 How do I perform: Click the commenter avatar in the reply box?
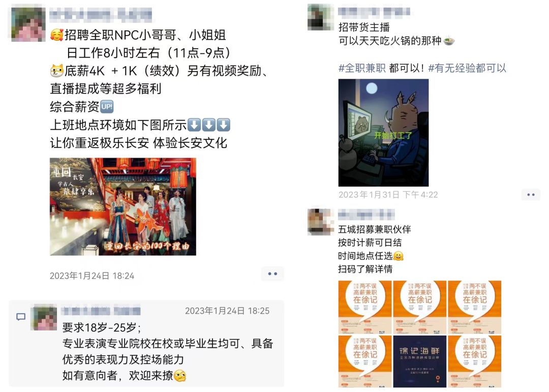[x=44, y=317]
